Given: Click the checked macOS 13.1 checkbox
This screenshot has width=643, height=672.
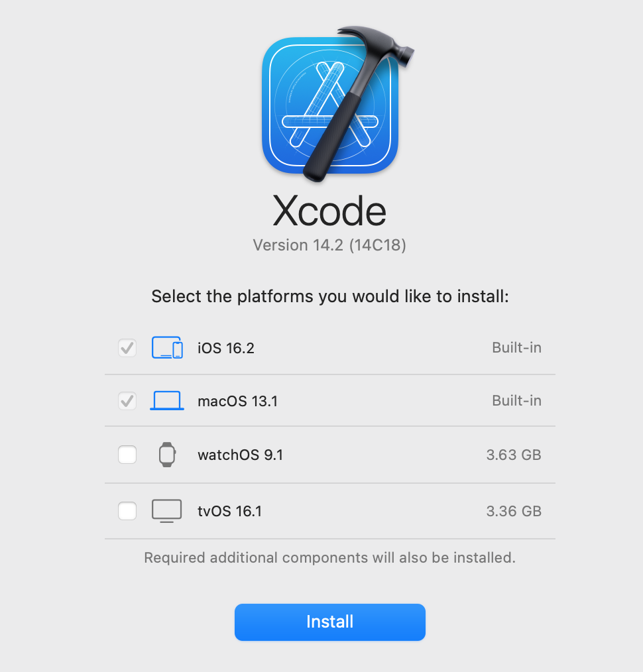Looking at the screenshot, I should (x=127, y=401).
